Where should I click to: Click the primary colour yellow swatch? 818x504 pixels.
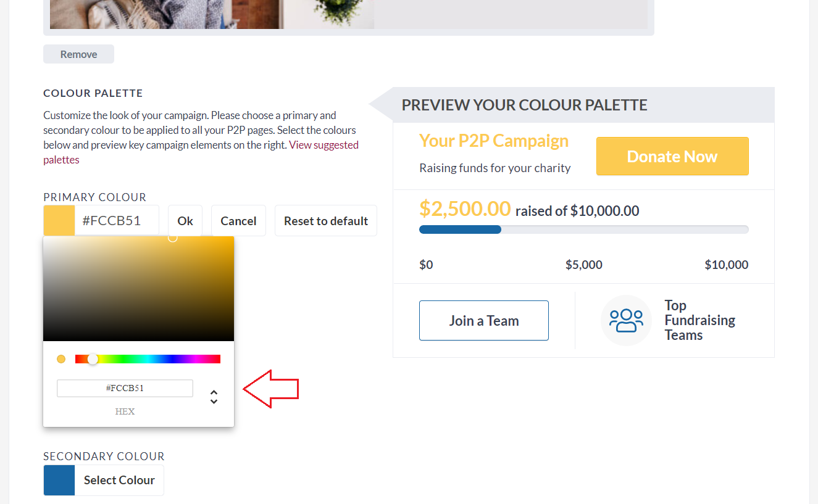pyautogui.click(x=59, y=221)
